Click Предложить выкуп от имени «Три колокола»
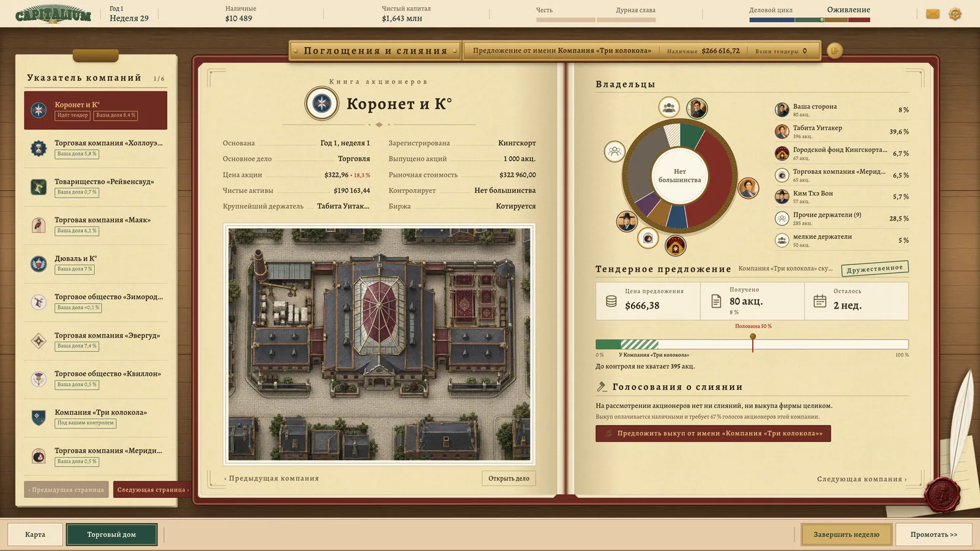The width and height of the screenshot is (980, 551). point(713,433)
